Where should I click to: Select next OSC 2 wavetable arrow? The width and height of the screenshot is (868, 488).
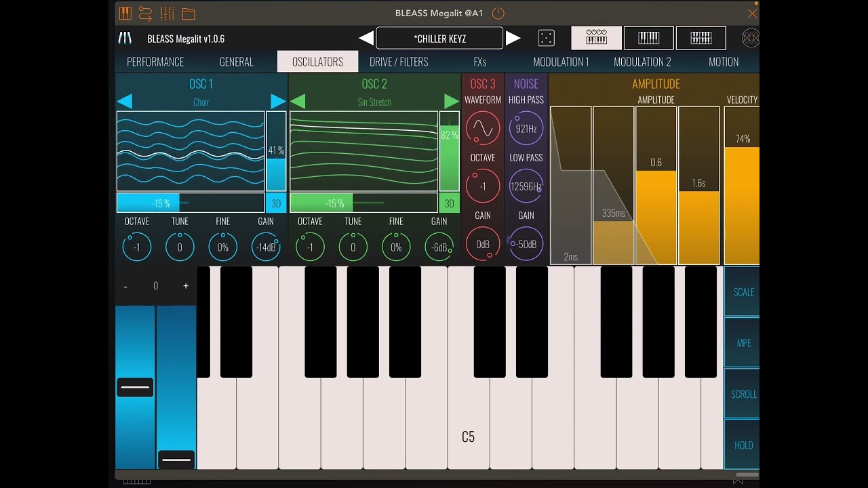452,102
